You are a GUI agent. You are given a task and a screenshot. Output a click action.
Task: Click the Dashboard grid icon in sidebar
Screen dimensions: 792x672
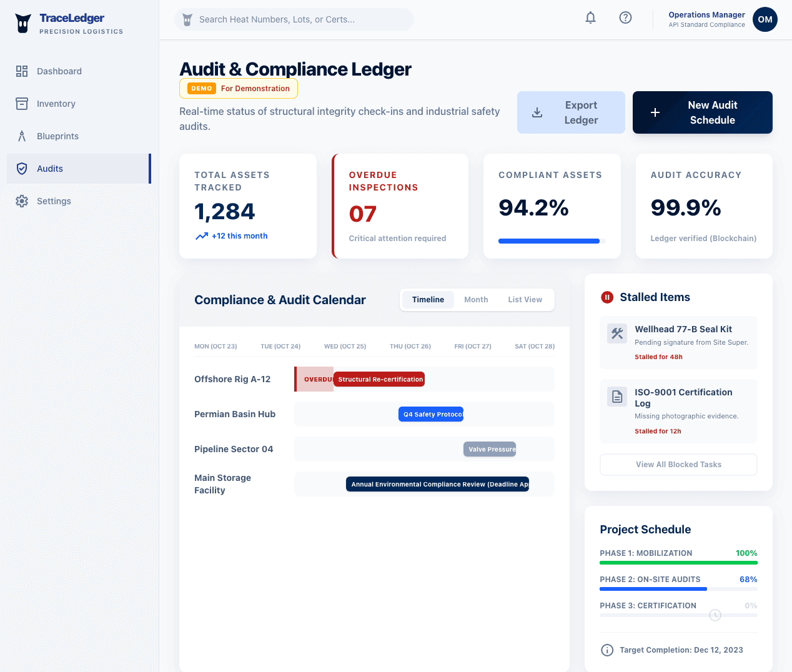(22, 71)
